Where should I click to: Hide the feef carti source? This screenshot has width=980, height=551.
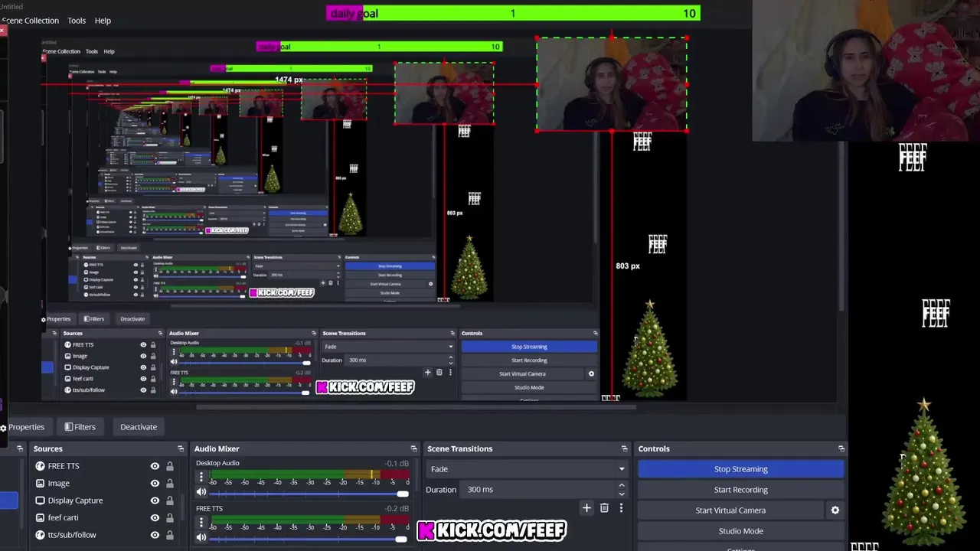click(155, 518)
